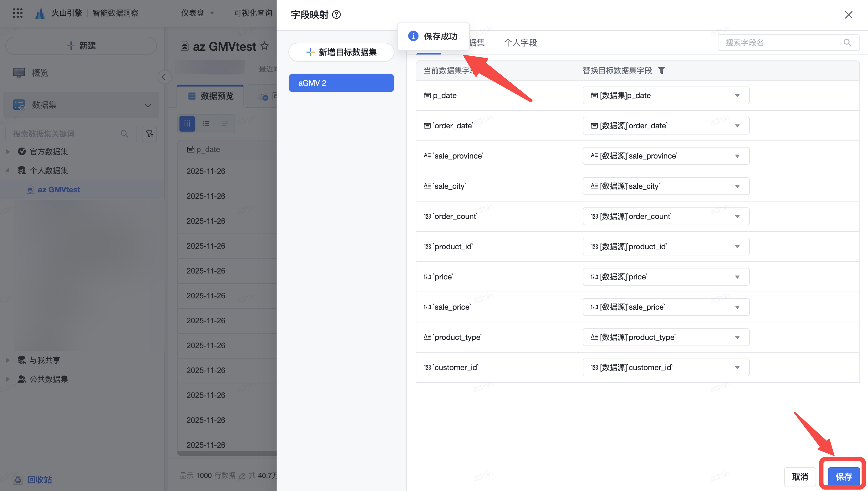Click the 取消 button
The image size is (868, 491).
(800, 476)
